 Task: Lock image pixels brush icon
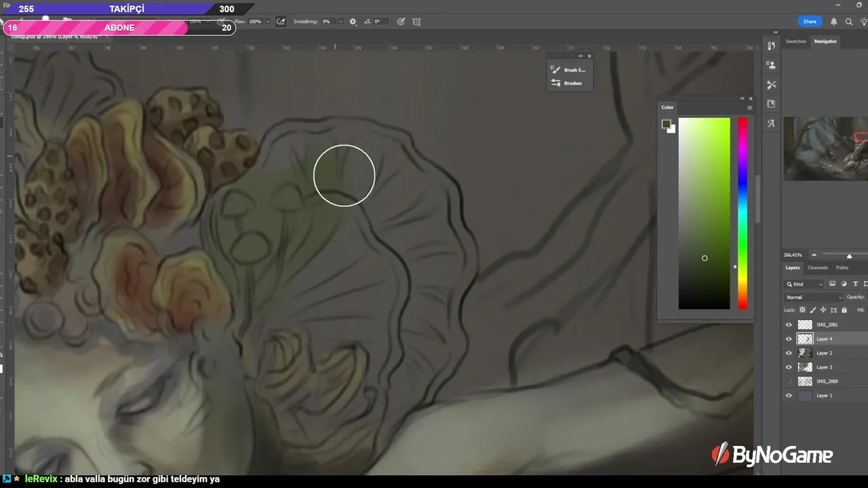click(x=812, y=310)
